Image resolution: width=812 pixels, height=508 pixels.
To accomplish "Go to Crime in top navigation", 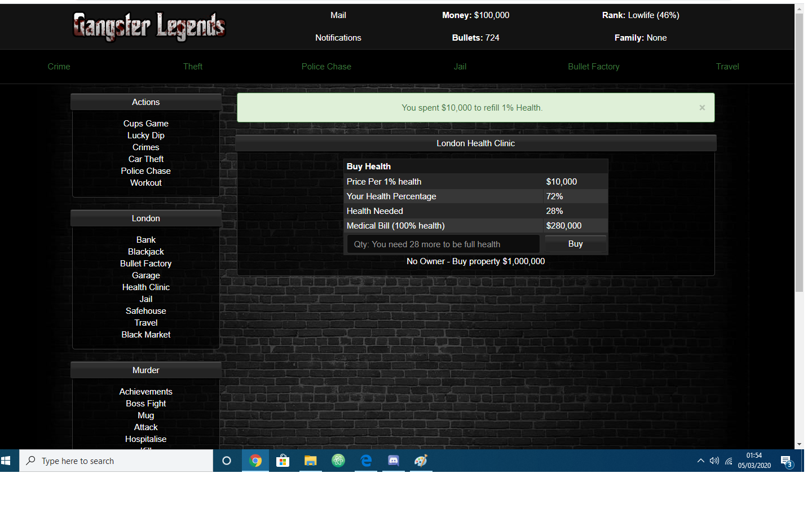I will [x=59, y=67].
